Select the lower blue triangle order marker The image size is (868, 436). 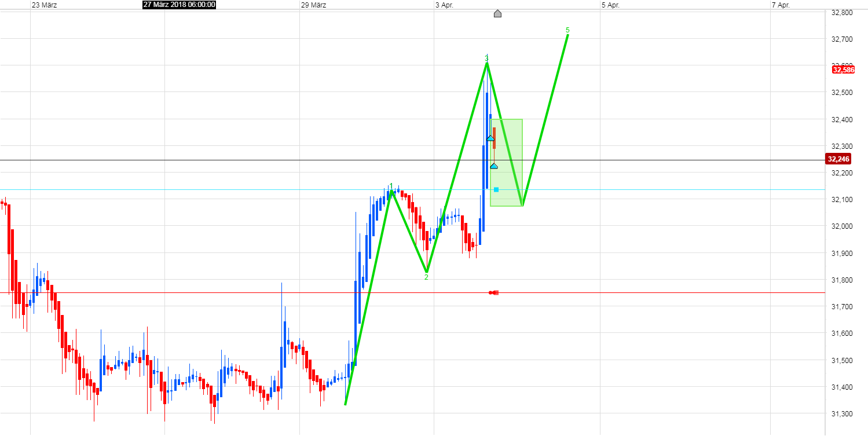(493, 166)
